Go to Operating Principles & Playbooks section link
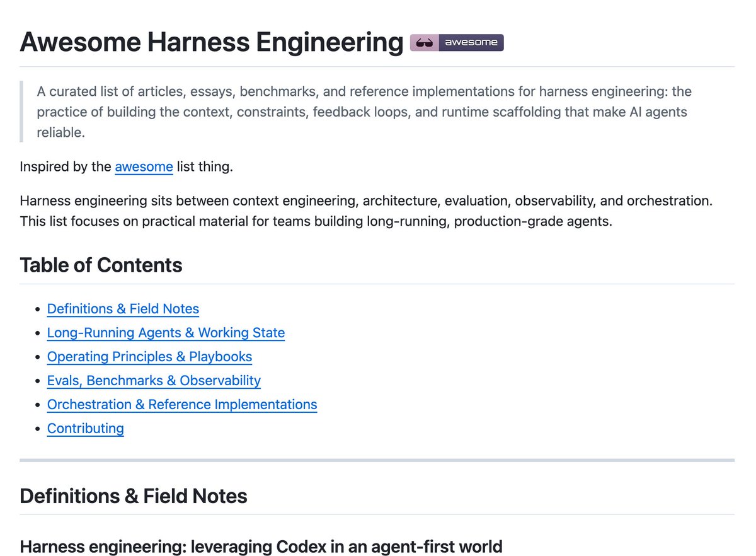756x556 pixels. tap(149, 357)
